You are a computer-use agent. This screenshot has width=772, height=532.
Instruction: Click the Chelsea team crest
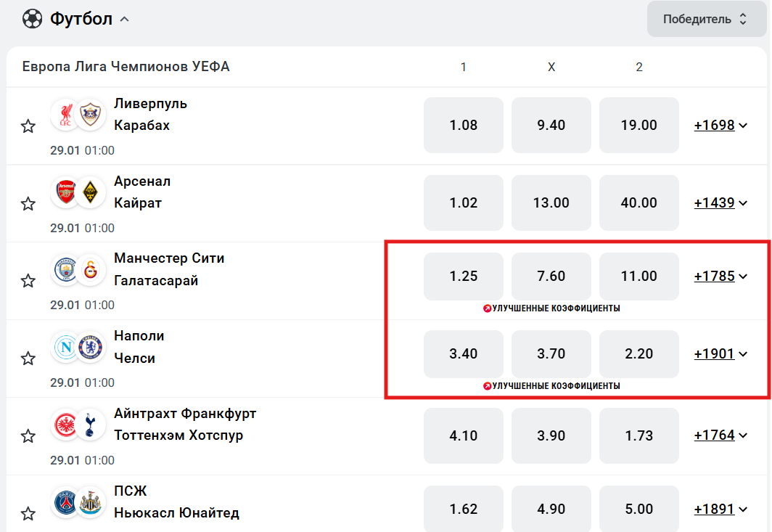pyautogui.click(x=91, y=347)
